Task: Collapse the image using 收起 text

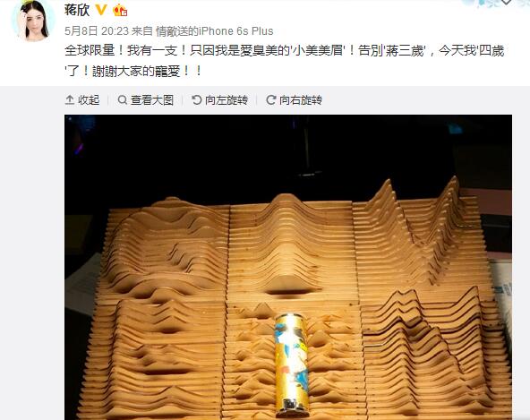Action: [89, 100]
